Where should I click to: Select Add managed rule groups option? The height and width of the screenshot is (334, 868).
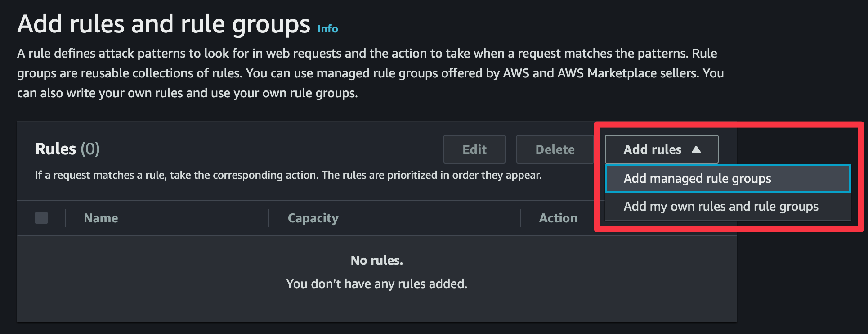728,178
